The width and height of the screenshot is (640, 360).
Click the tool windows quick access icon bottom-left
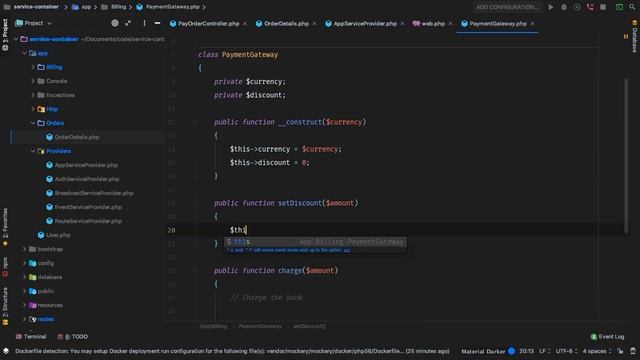(x=6, y=351)
